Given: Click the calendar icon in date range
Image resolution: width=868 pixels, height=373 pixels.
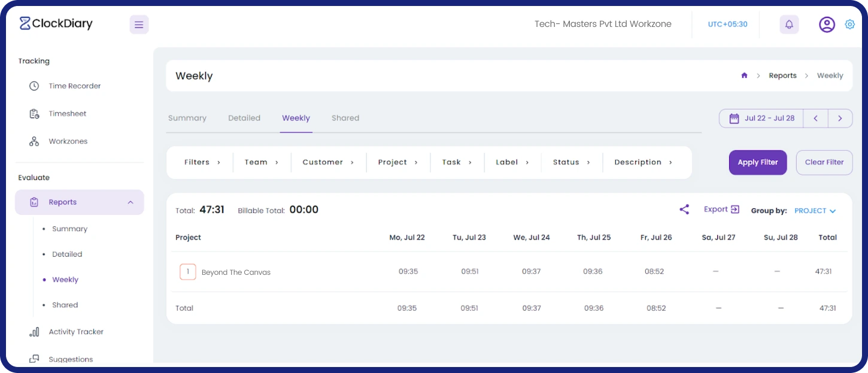Looking at the screenshot, I should 734,119.
